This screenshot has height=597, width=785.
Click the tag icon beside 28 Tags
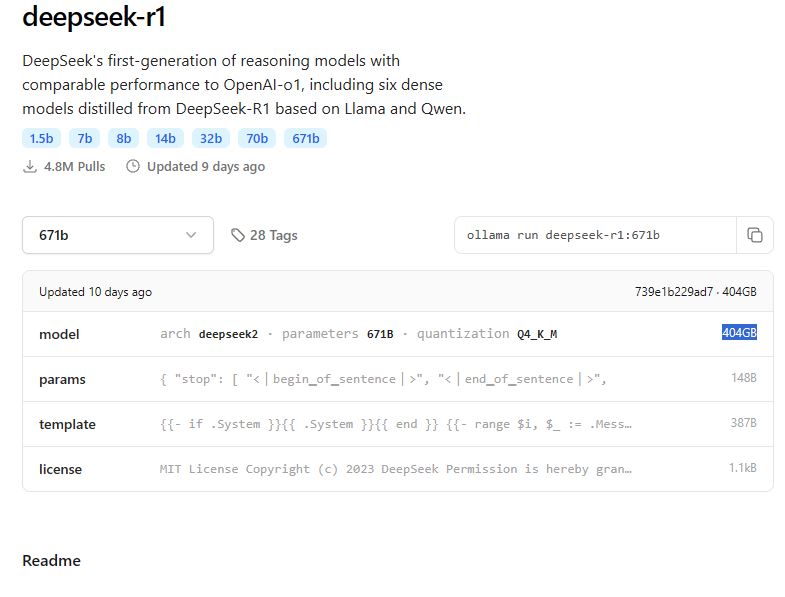[x=238, y=235]
